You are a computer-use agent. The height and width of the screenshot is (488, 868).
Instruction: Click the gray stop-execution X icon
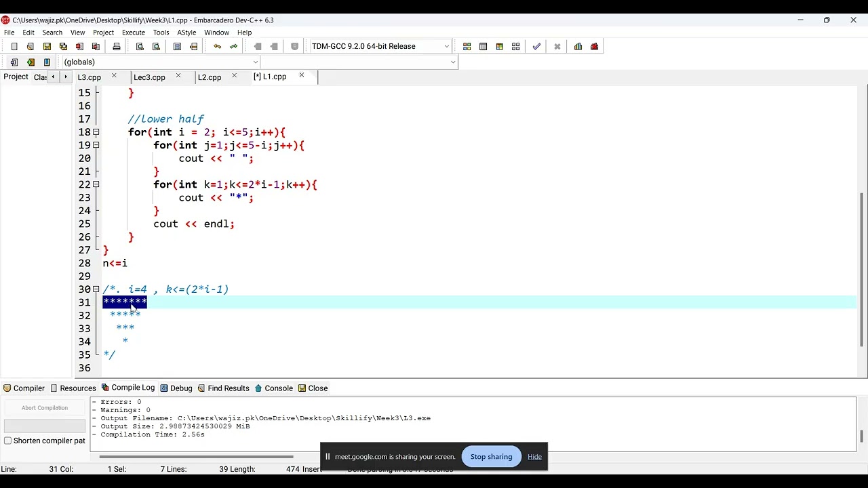(x=557, y=46)
